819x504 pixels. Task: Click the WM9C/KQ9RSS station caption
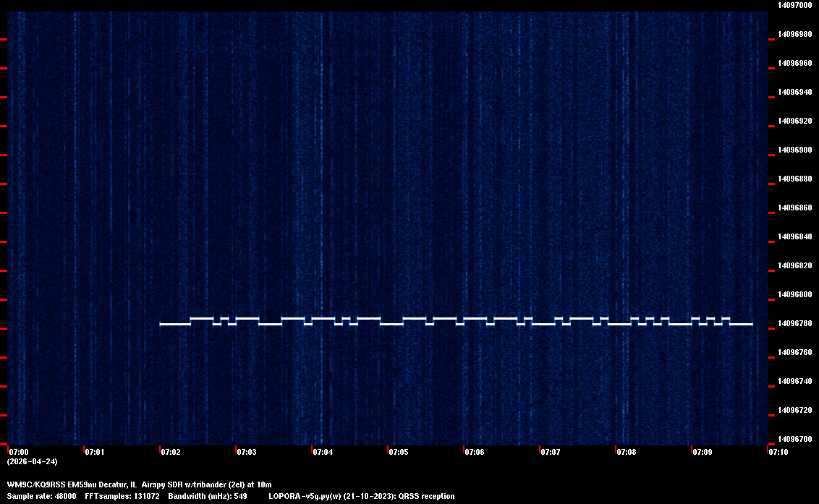[x=139, y=484]
